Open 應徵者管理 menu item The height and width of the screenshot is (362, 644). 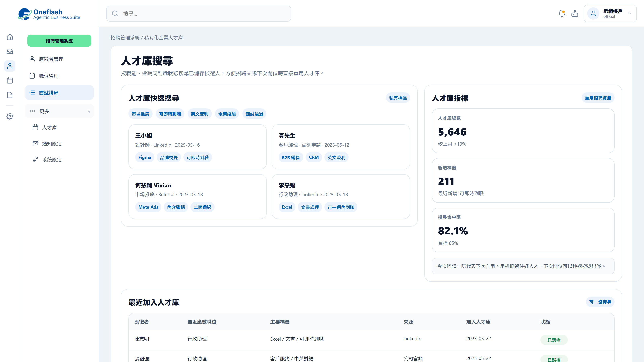59,59
